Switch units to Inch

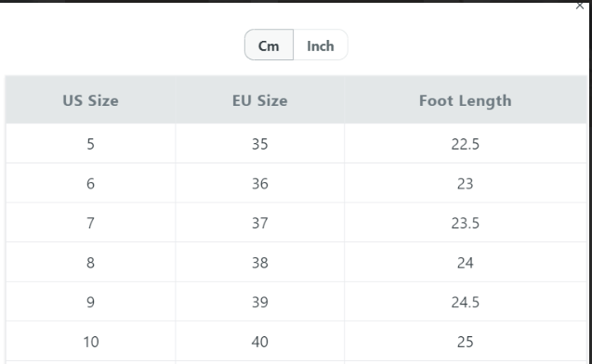[320, 45]
